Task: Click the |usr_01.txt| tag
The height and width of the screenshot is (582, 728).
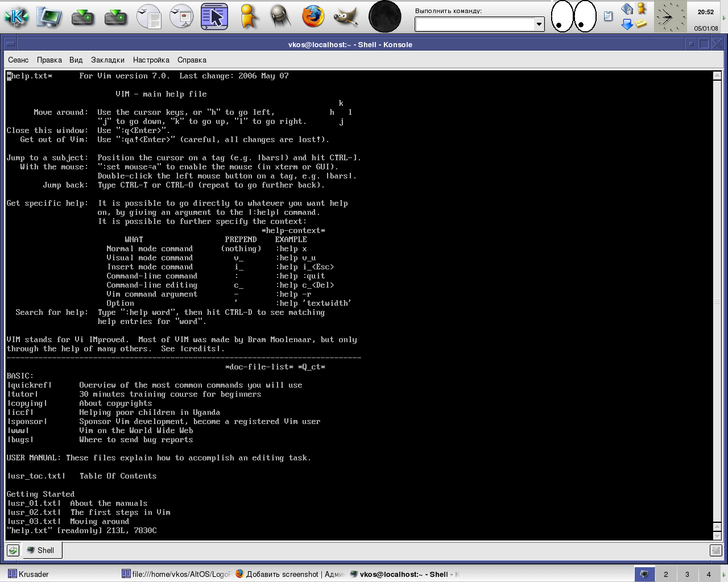Action: (x=34, y=504)
